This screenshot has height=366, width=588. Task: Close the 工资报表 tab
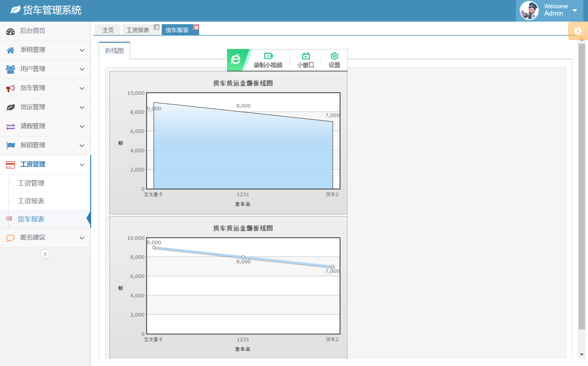tap(157, 27)
